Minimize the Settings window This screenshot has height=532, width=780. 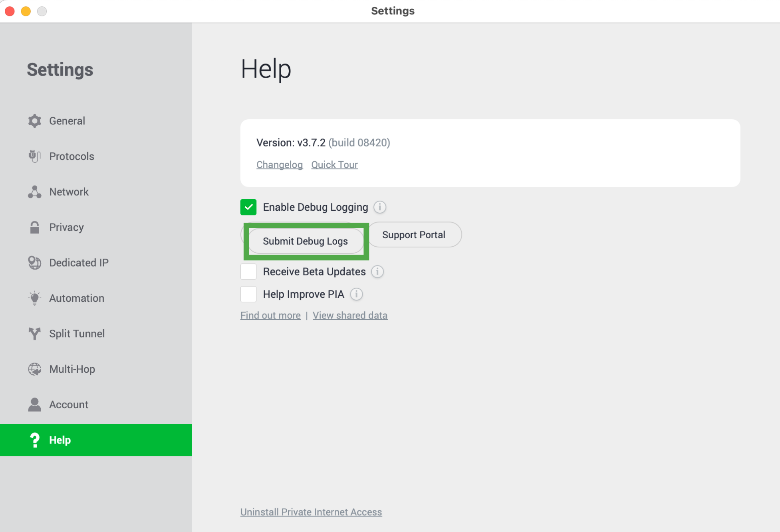point(26,11)
